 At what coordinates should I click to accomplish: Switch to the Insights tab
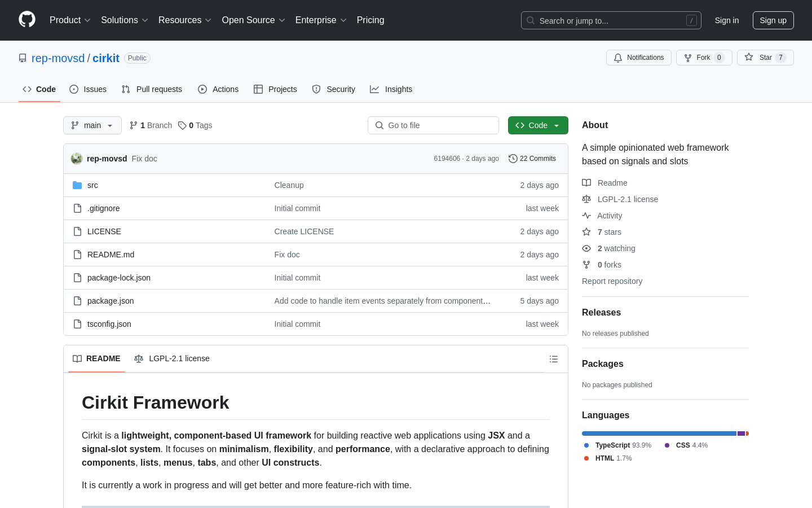coord(391,89)
